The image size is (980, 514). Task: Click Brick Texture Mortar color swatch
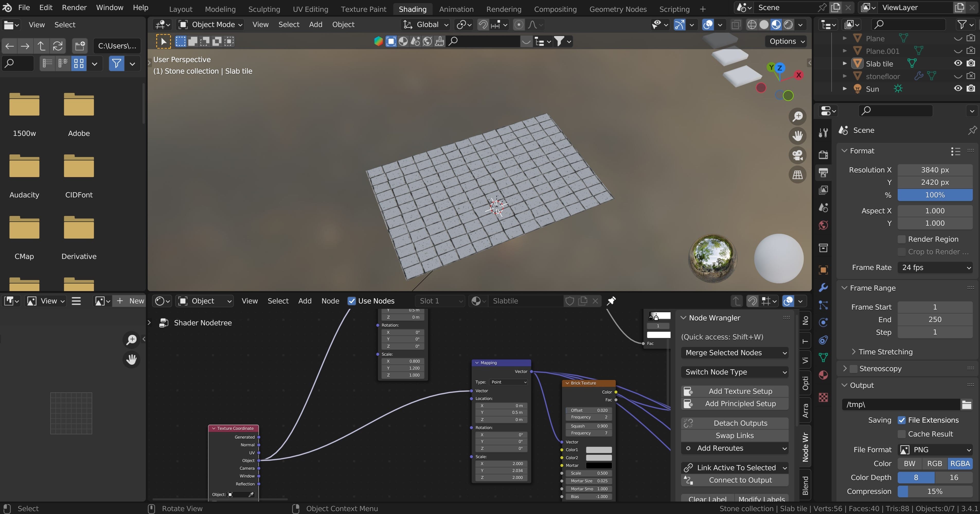point(599,465)
